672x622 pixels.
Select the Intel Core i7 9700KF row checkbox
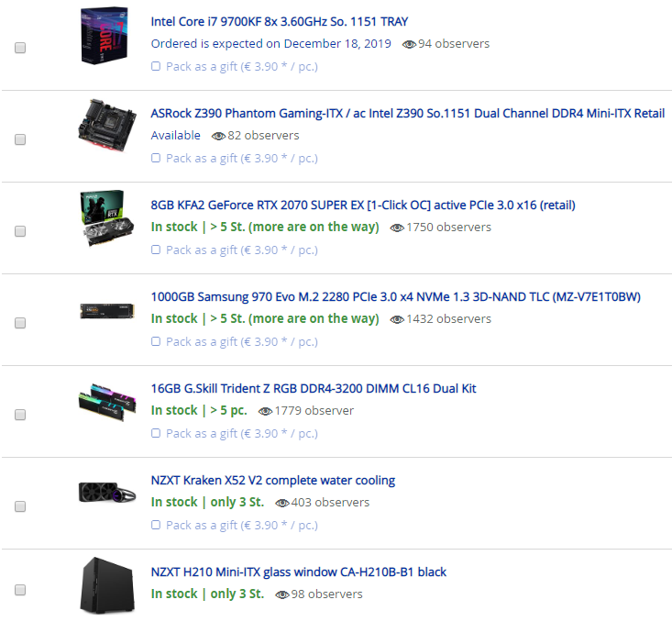pos(20,48)
